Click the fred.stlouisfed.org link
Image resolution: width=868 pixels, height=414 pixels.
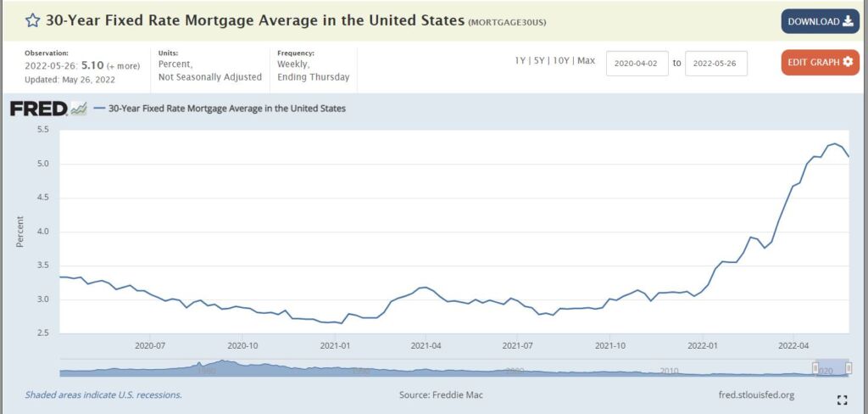(x=755, y=394)
